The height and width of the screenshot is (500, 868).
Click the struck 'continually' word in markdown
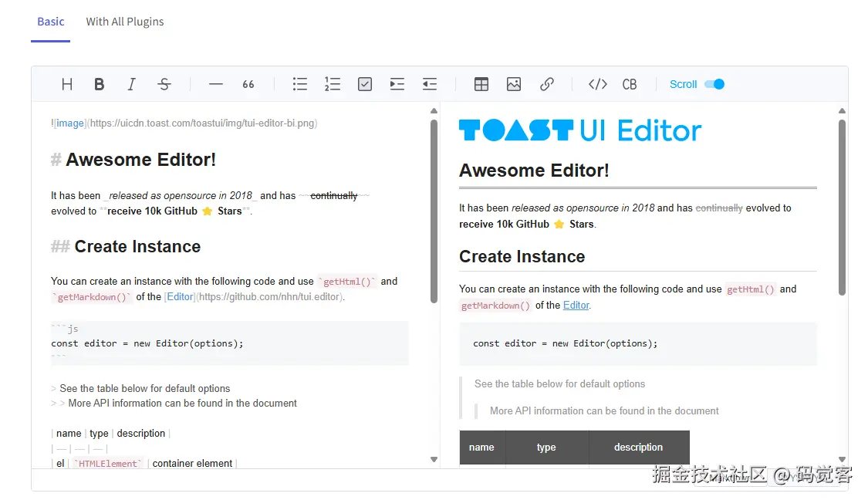click(334, 195)
